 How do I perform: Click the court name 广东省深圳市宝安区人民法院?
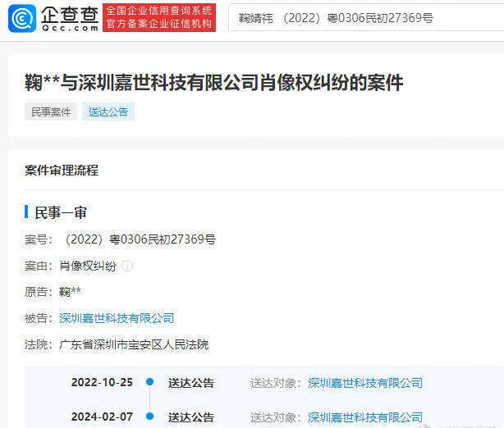[x=134, y=344]
